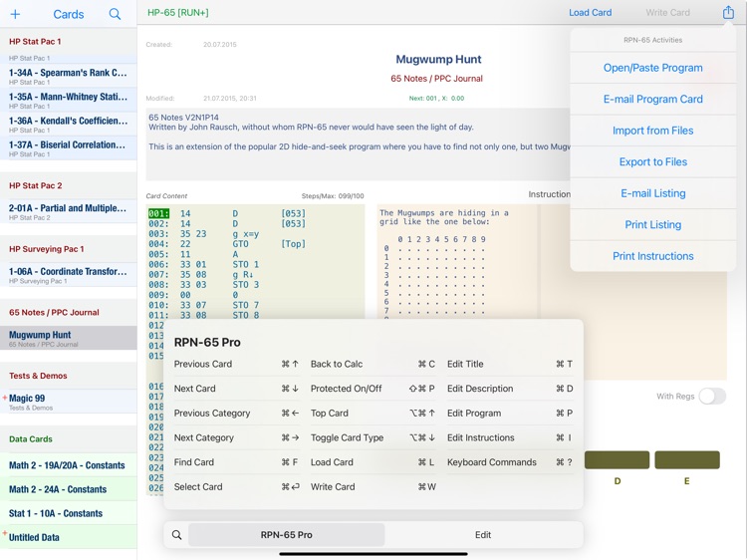Screen dimensions: 747x560
Task: Select E-mail Listing option
Action: [x=652, y=193]
